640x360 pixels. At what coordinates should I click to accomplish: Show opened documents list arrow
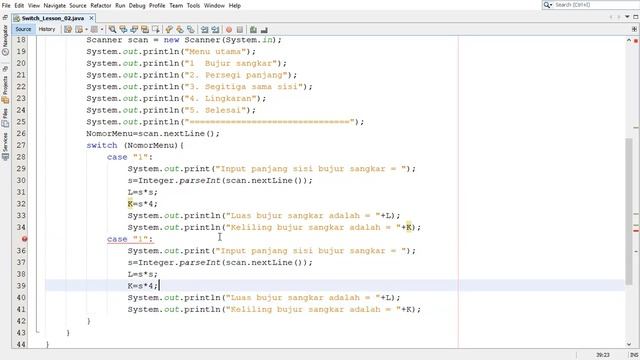627,17
